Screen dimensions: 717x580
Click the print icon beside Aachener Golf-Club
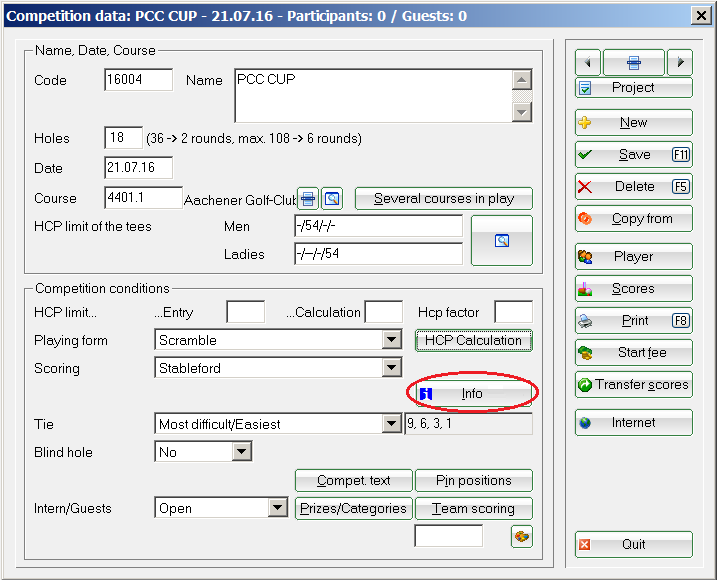click(x=309, y=198)
